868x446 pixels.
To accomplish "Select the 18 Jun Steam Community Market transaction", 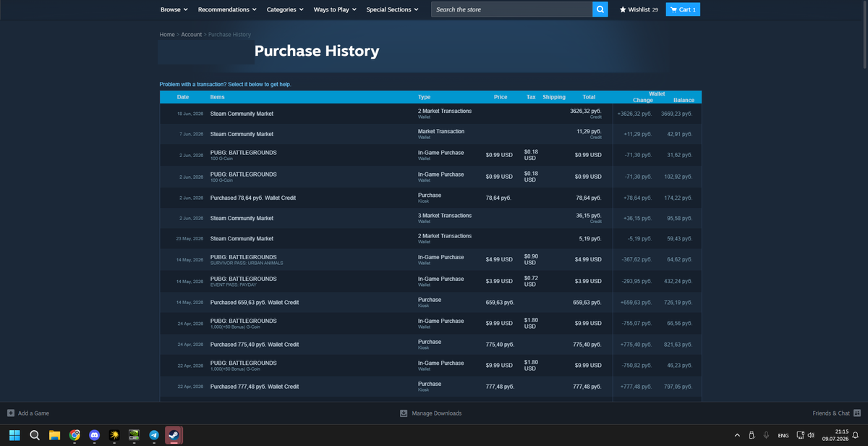I will pos(430,114).
